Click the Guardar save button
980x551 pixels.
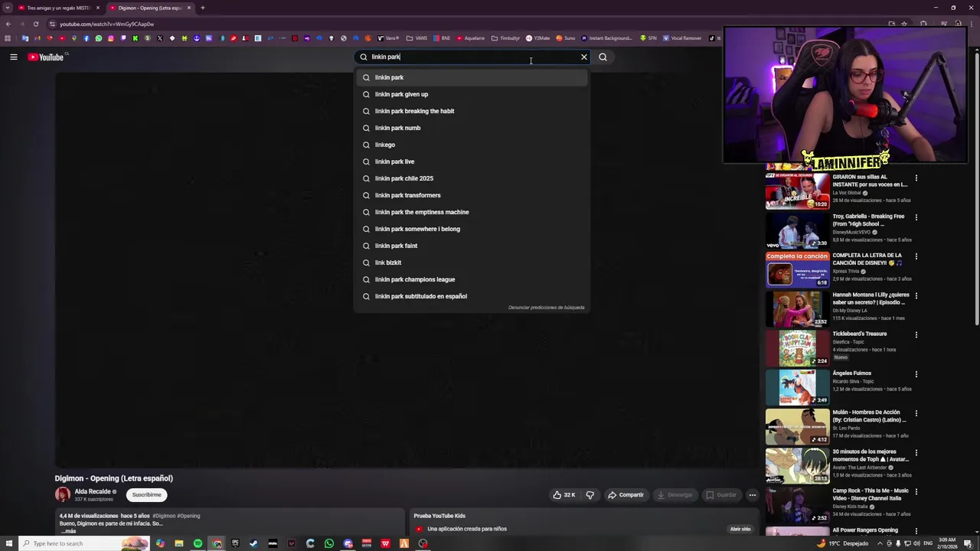(720, 495)
